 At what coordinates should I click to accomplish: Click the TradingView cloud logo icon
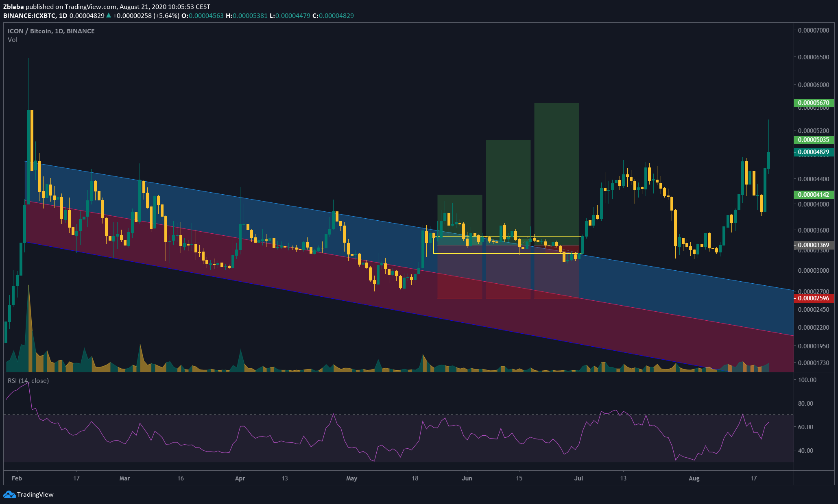click(x=10, y=495)
